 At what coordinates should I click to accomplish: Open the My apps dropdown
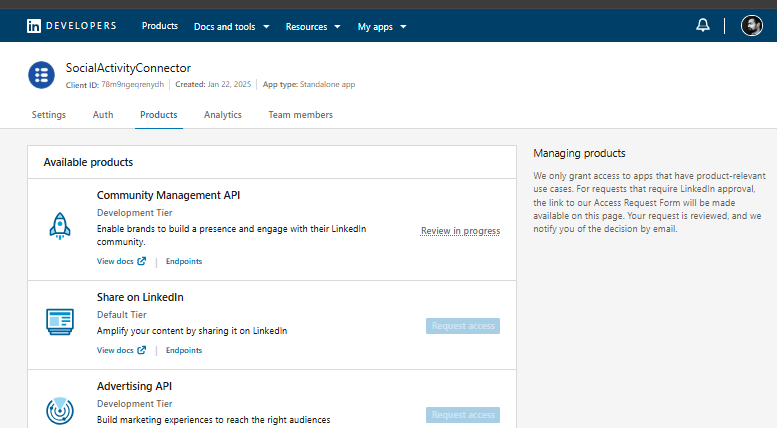coord(382,27)
